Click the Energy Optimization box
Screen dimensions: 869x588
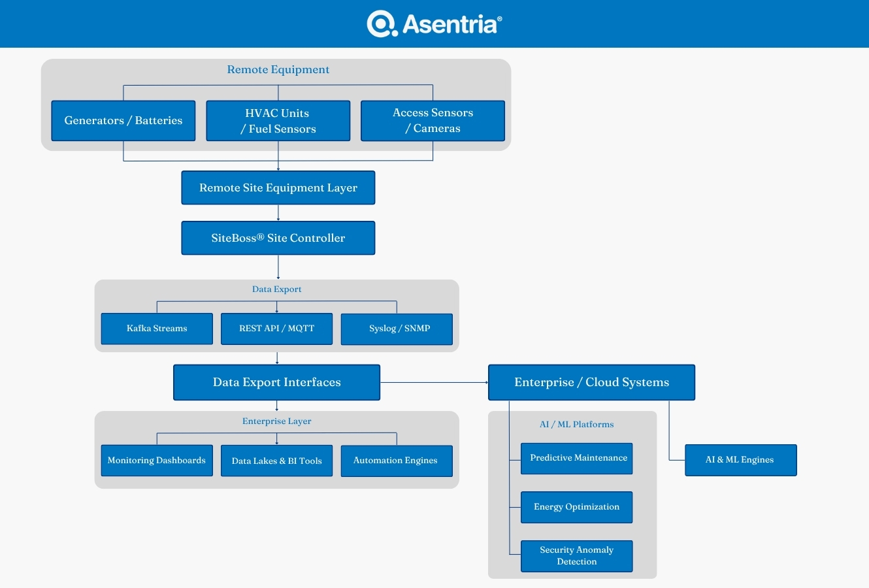coord(577,508)
